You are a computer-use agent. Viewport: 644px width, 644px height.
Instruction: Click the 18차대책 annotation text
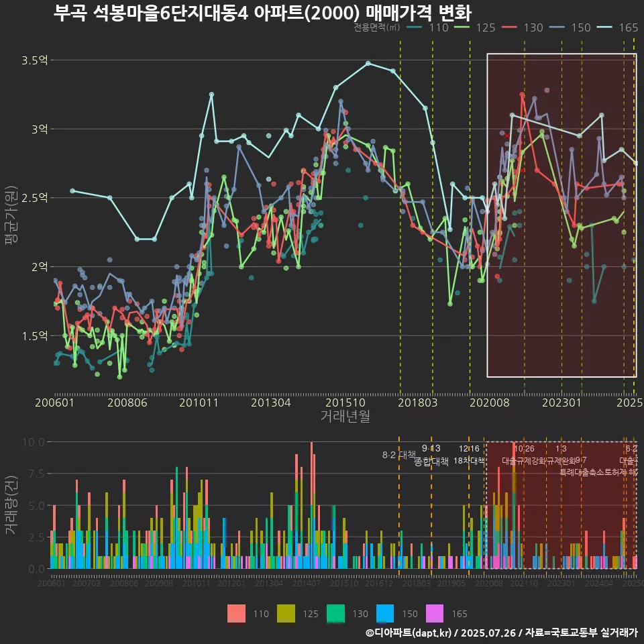[x=469, y=461]
